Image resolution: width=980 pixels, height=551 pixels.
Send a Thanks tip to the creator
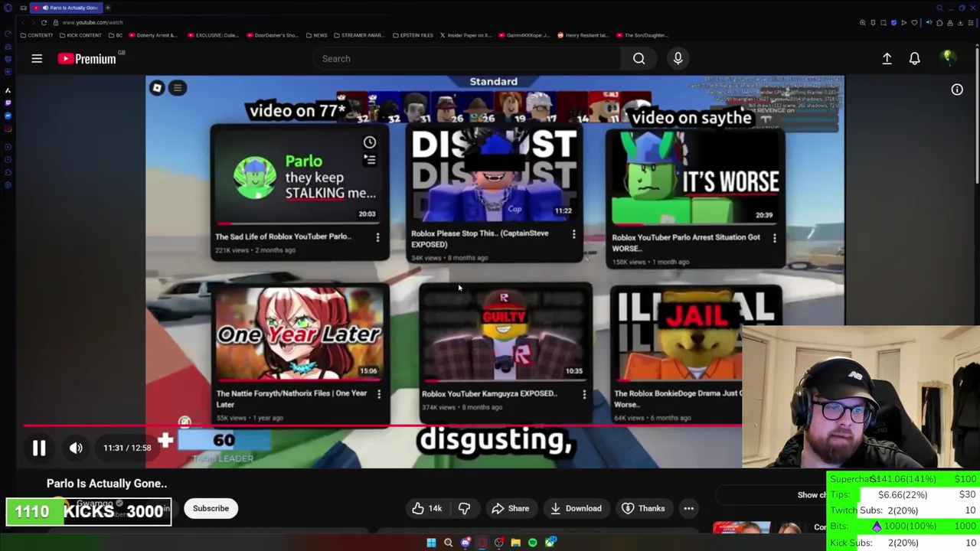pos(643,508)
